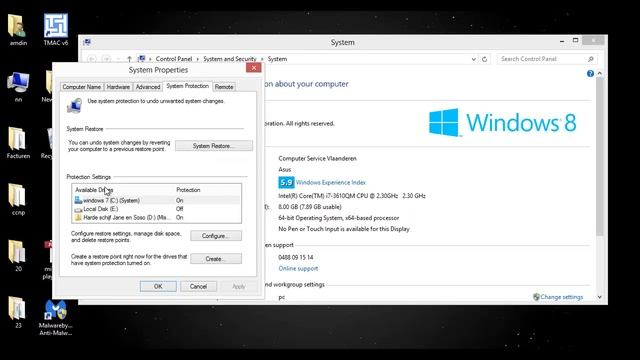This screenshot has height=360, width=640.
Task: Open address bar history dropdown
Action: [x=473, y=59]
